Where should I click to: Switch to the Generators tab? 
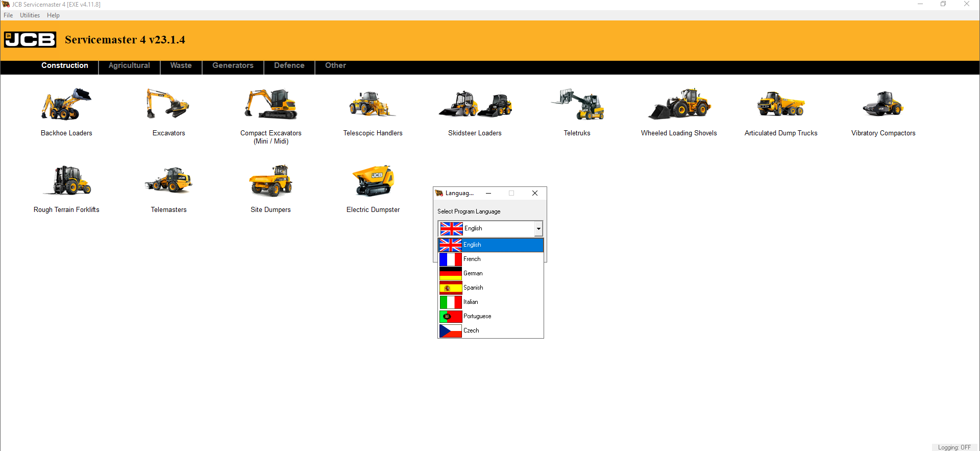coord(233,66)
